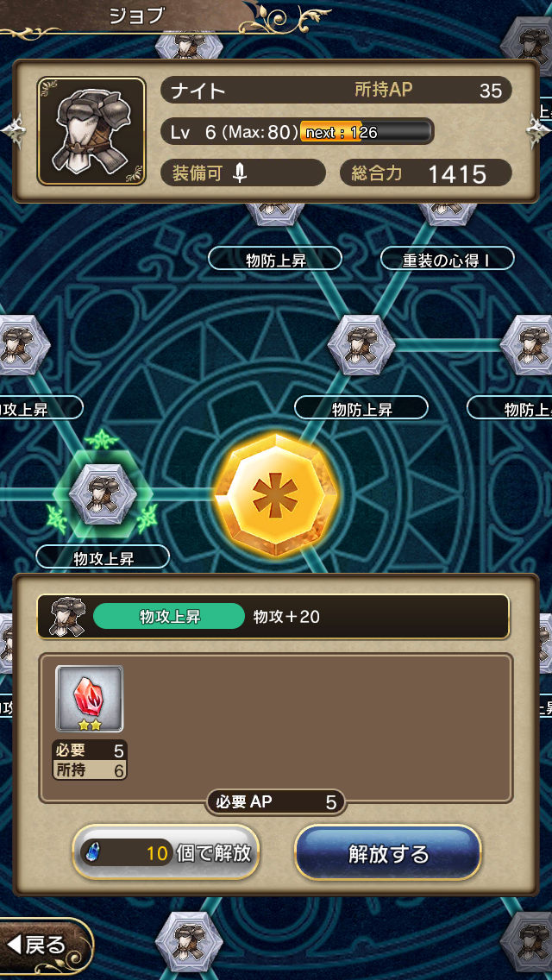Click the 解放する unlock button
The width and height of the screenshot is (552, 980).
pyautogui.click(x=387, y=853)
